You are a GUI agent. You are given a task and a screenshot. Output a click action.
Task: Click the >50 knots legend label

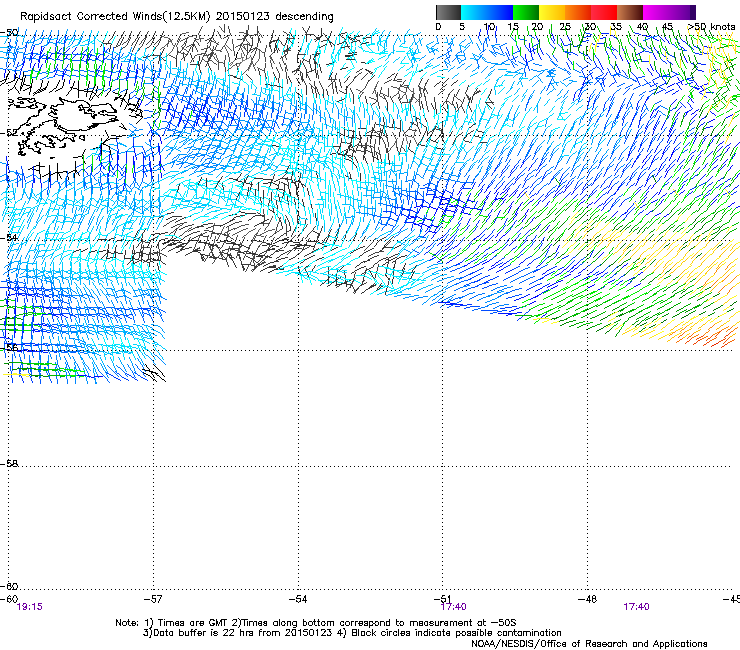711,27
